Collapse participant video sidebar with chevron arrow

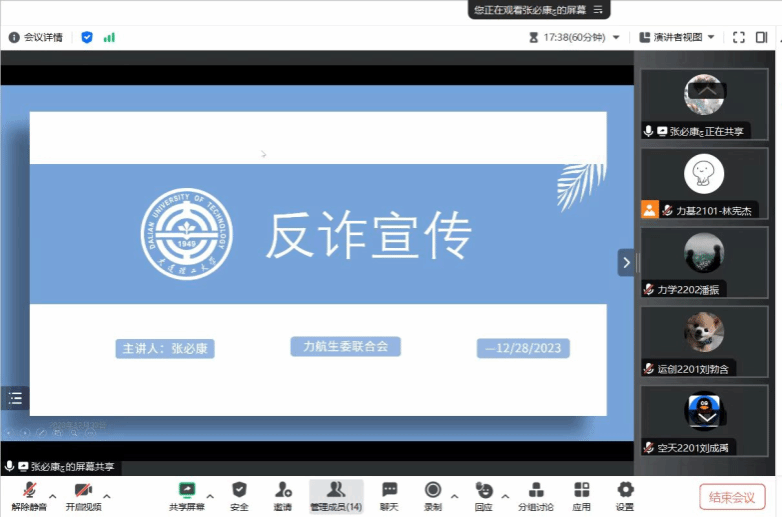pos(626,263)
